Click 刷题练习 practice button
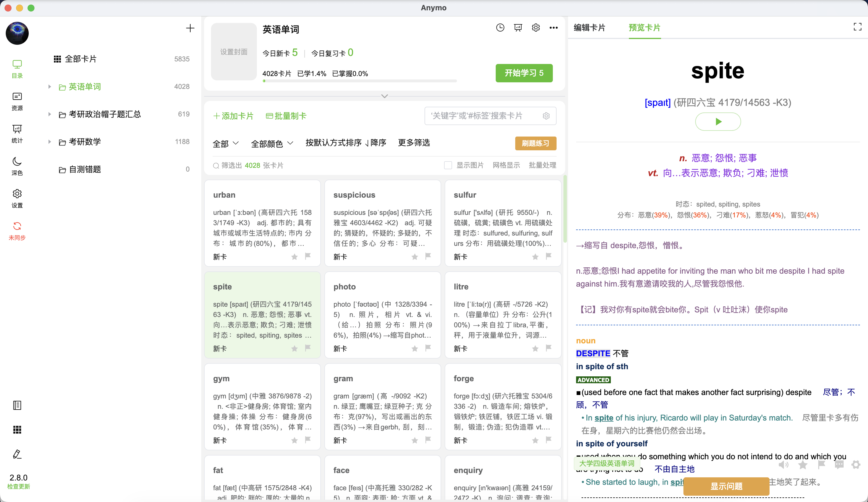 [536, 143]
